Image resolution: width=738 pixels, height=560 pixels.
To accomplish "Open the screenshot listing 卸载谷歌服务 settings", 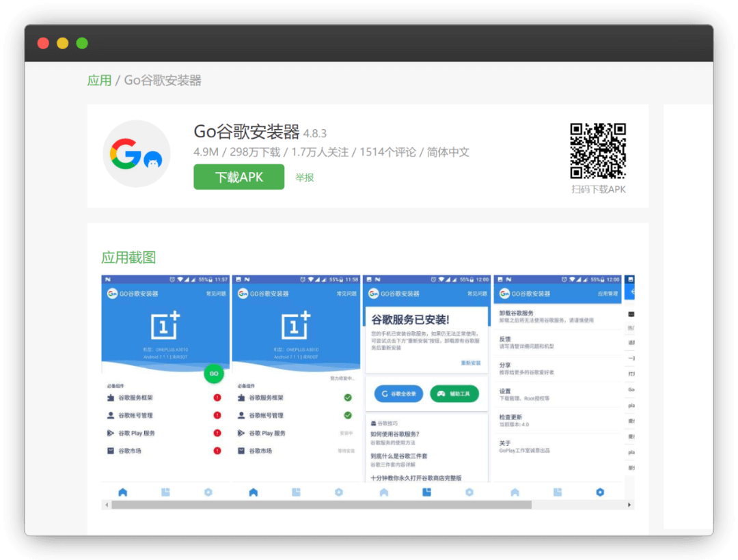I will pos(558,389).
